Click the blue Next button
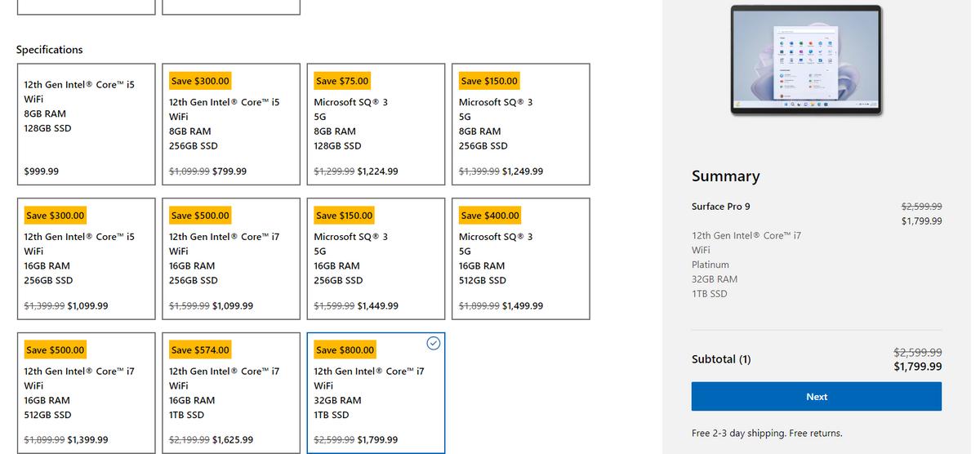The width and height of the screenshot is (980, 454). tap(817, 397)
